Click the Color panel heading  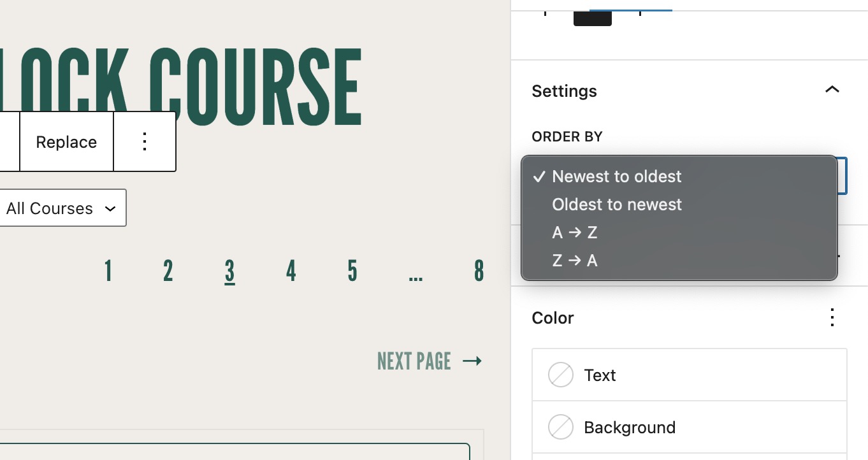click(x=553, y=318)
